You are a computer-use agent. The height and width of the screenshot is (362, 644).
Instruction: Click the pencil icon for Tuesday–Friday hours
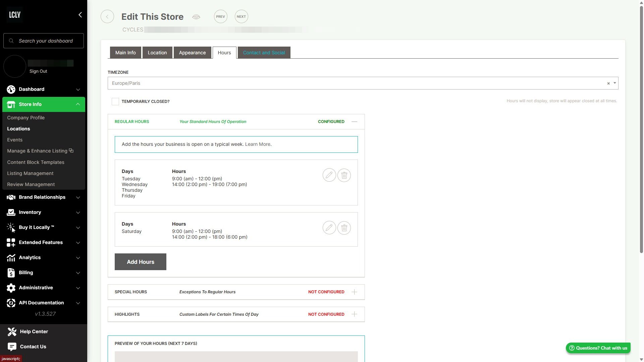tap(329, 175)
